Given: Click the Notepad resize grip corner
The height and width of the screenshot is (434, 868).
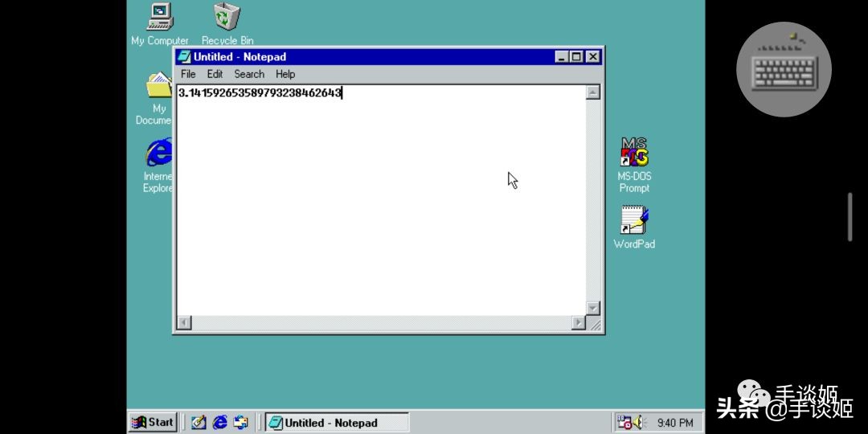Looking at the screenshot, I should tap(595, 323).
